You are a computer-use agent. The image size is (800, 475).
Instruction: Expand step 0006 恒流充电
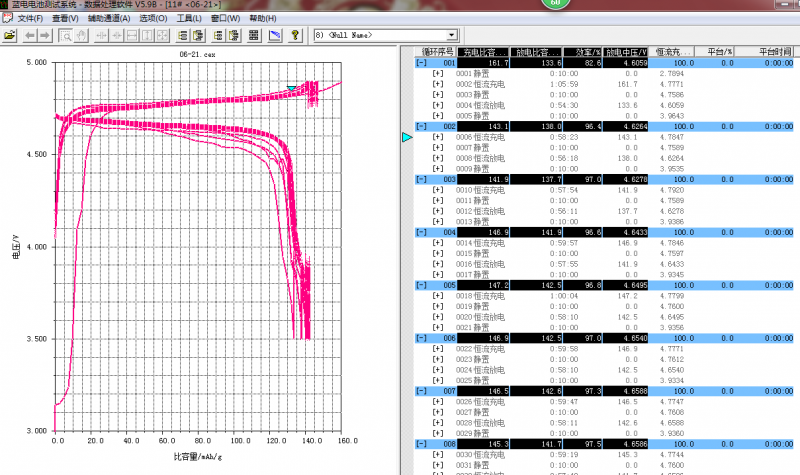point(438,137)
